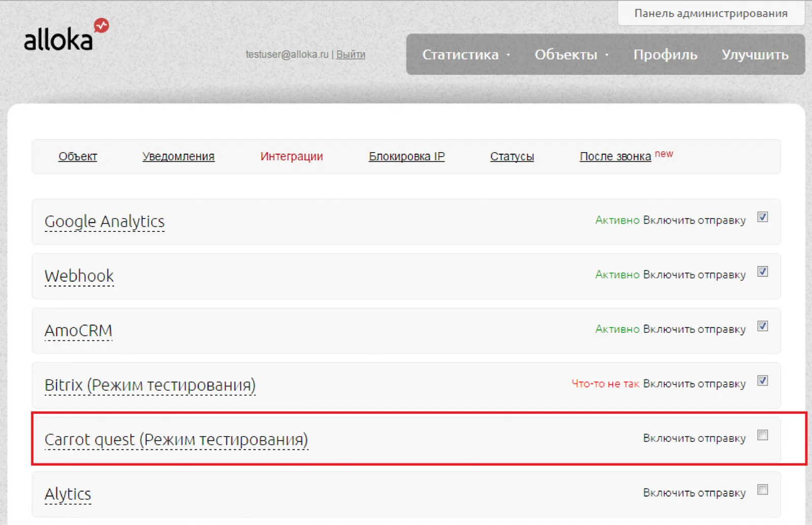Click the AmoCRM 'Активно' status
The width and height of the screenshot is (812, 525).
(x=617, y=329)
